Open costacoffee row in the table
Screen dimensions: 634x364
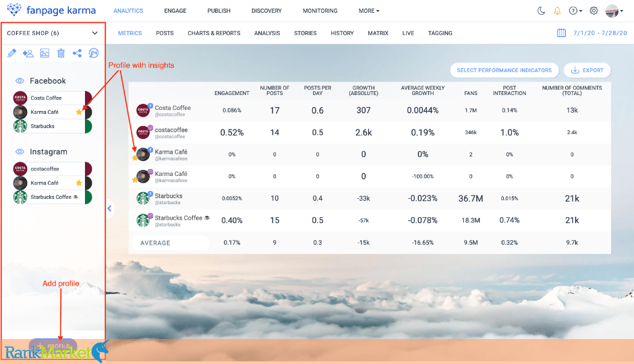click(x=370, y=133)
